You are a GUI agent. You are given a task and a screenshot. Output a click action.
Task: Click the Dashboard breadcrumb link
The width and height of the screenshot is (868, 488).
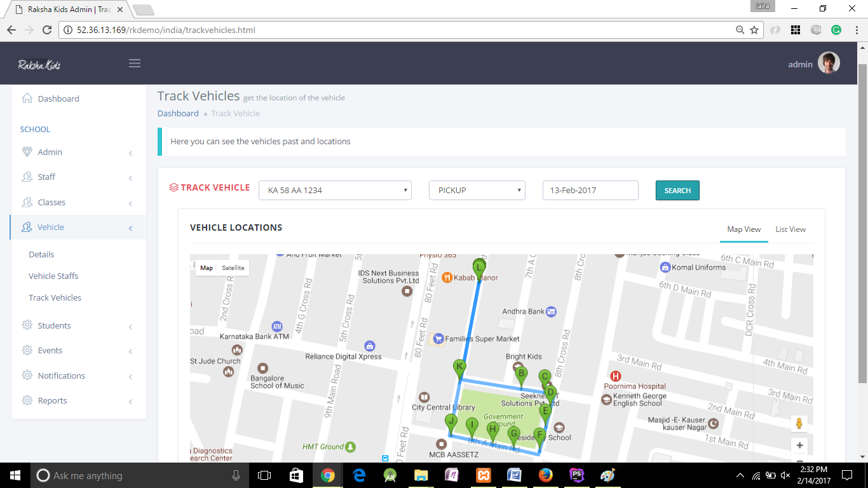(178, 114)
